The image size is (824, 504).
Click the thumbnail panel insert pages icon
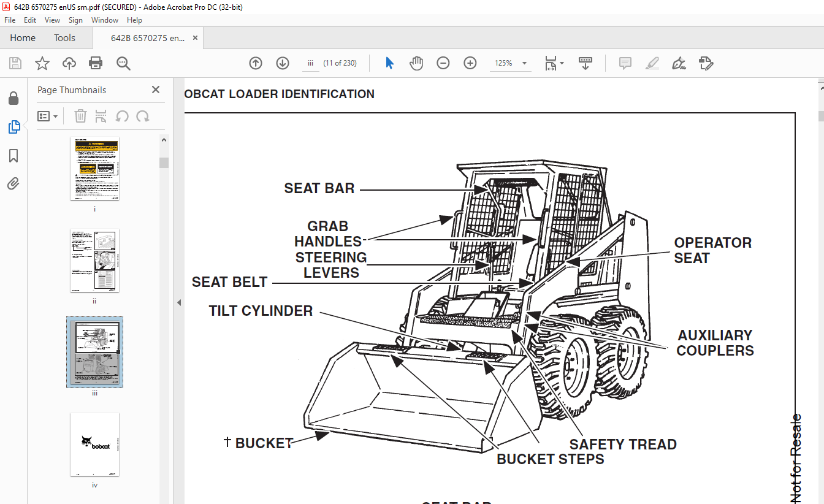101,116
